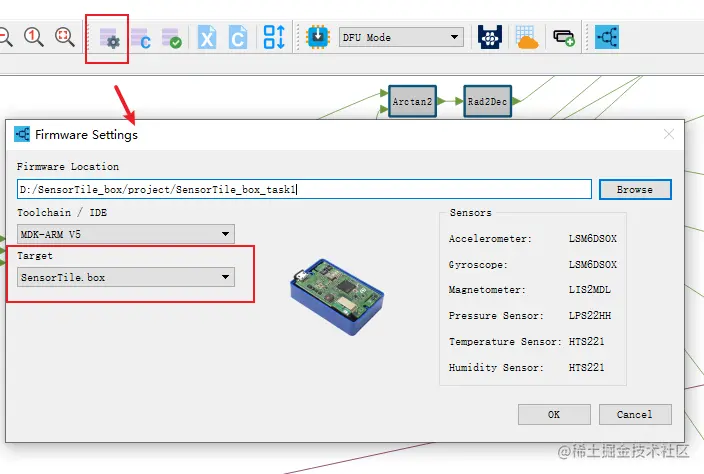Open the Target SensorTile.box dropdown

[x=126, y=277]
